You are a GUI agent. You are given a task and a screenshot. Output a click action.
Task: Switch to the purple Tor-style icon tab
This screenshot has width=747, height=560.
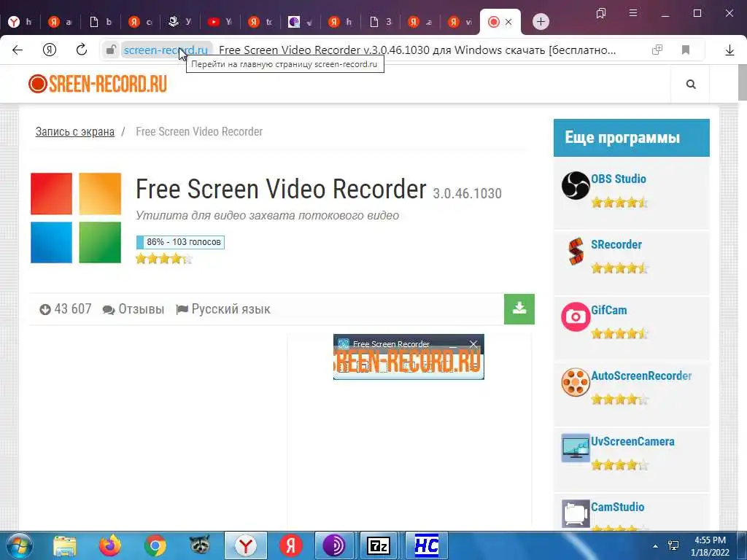300,21
